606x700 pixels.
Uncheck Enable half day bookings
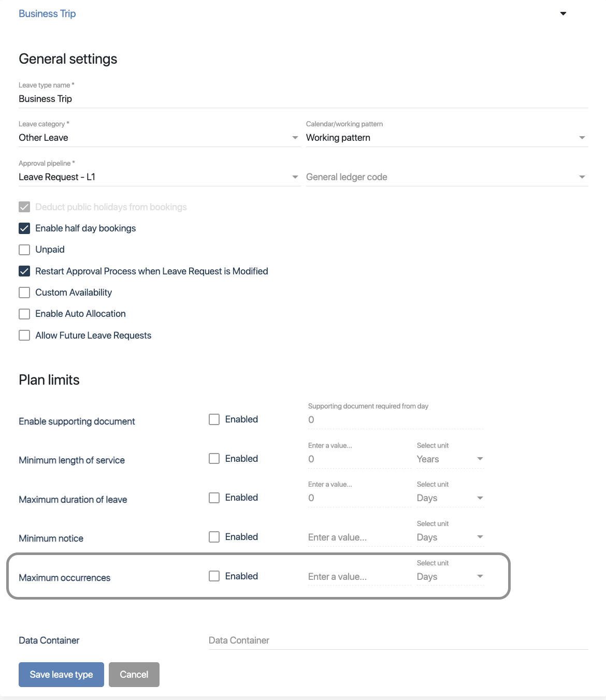[24, 228]
